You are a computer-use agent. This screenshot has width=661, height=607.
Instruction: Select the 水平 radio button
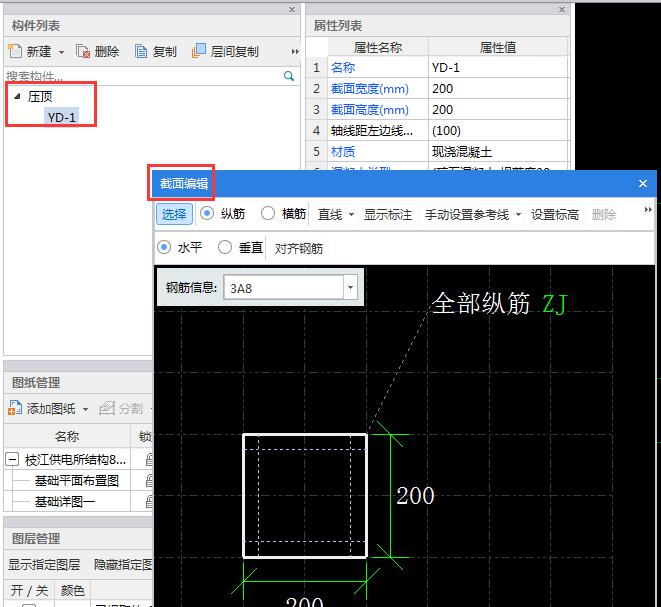[x=164, y=247]
